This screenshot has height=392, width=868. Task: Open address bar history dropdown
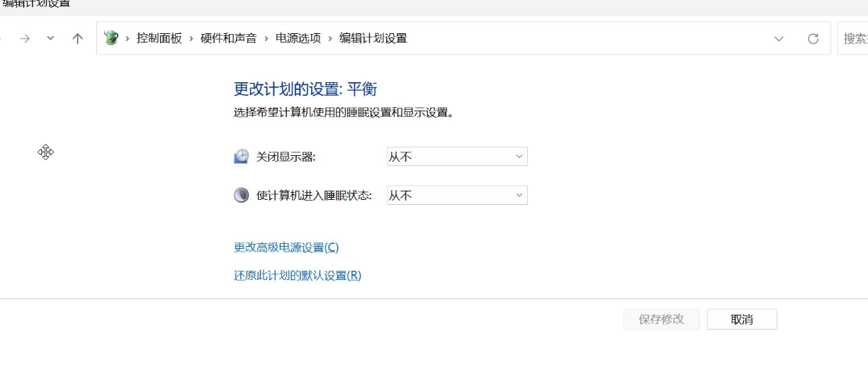coord(779,38)
